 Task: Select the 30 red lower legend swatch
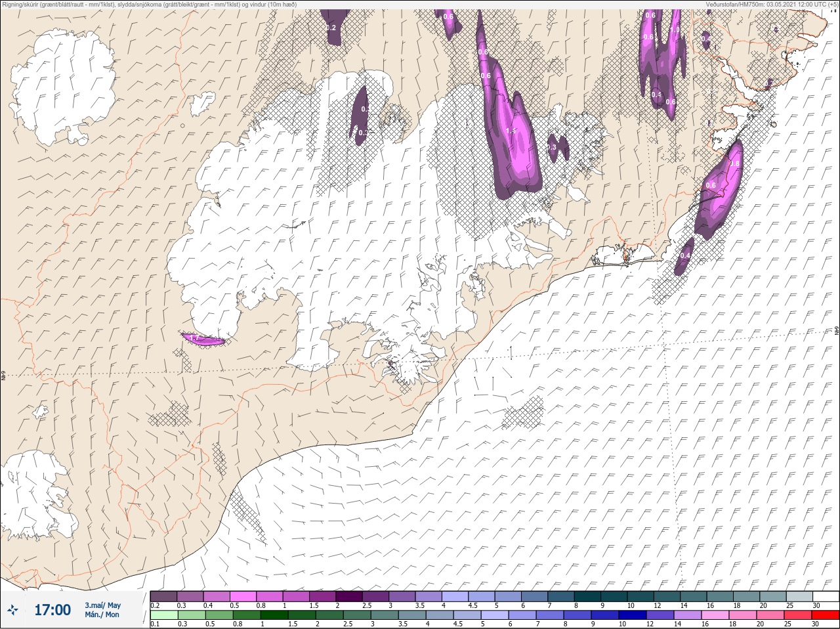point(825,615)
